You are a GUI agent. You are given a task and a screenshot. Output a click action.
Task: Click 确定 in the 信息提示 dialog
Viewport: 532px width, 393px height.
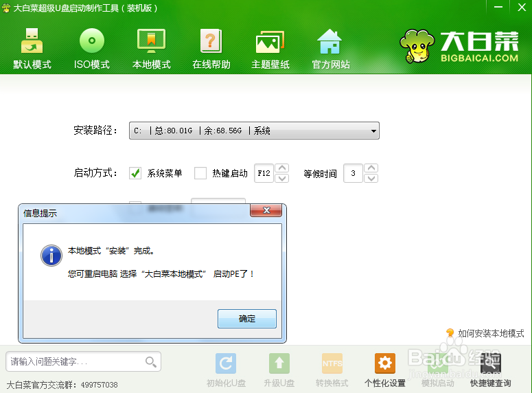click(x=247, y=319)
